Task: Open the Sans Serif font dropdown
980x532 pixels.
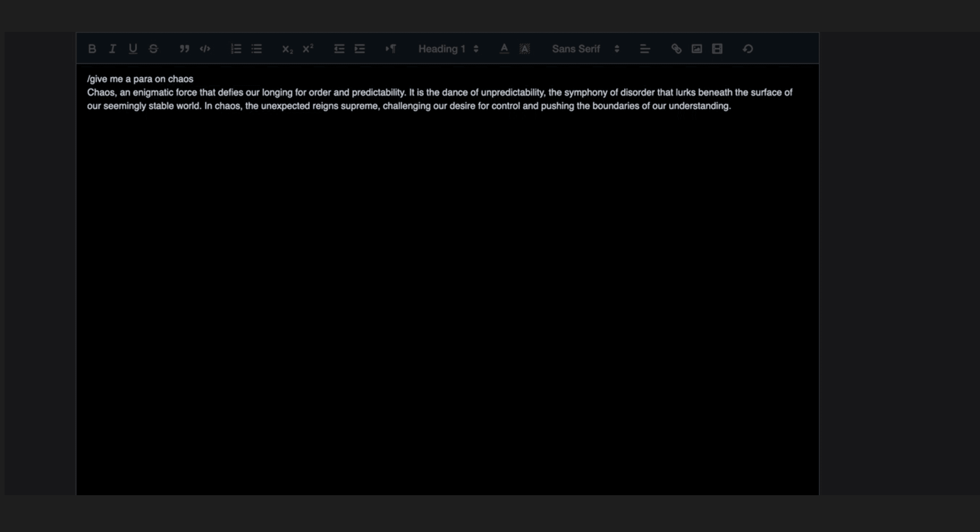Action: click(x=585, y=49)
